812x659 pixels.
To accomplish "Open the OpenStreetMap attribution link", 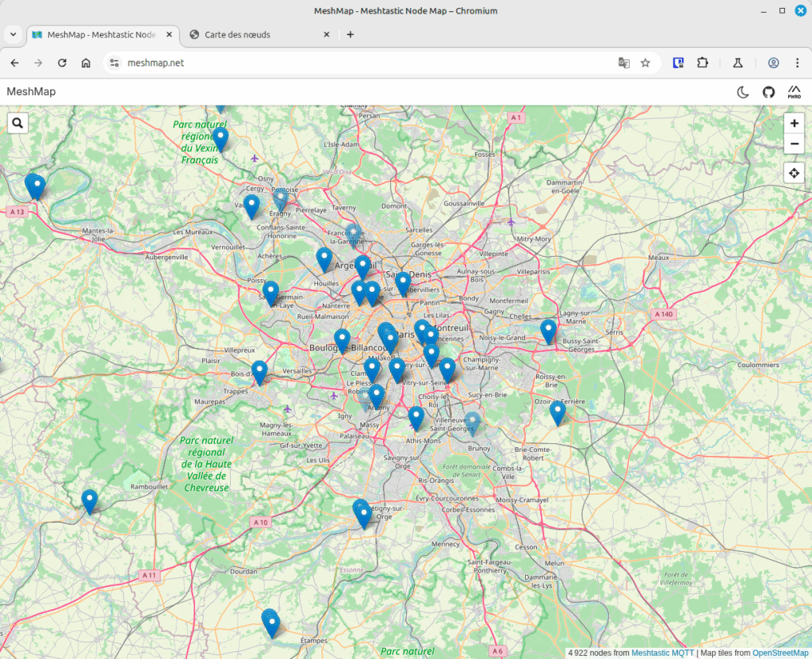I will click(780, 653).
